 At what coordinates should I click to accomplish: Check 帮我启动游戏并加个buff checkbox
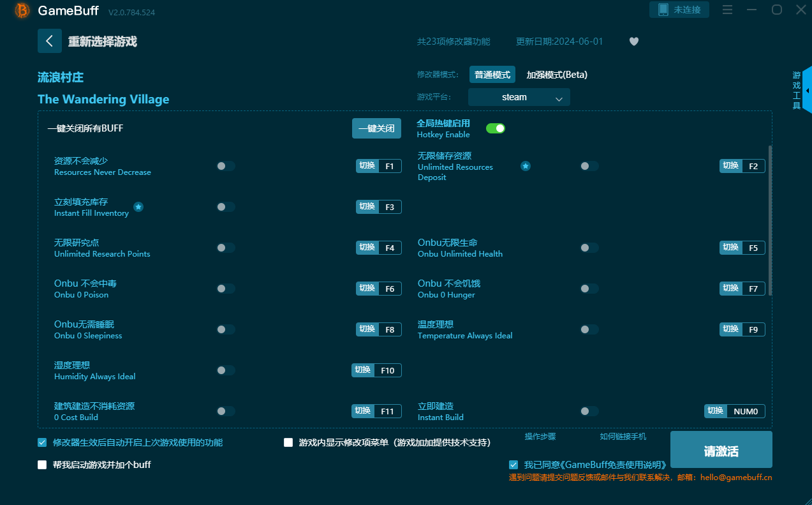click(x=42, y=465)
